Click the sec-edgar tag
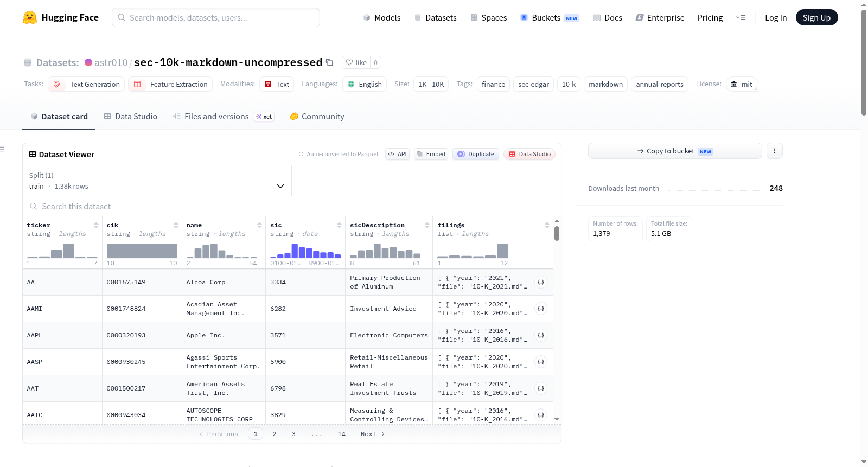 [533, 84]
